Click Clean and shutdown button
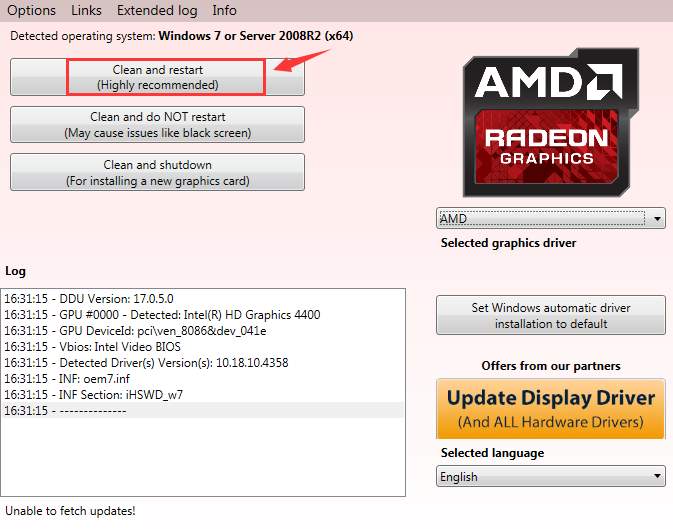The width and height of the screenshot is (673, 531). pos(158,172)
